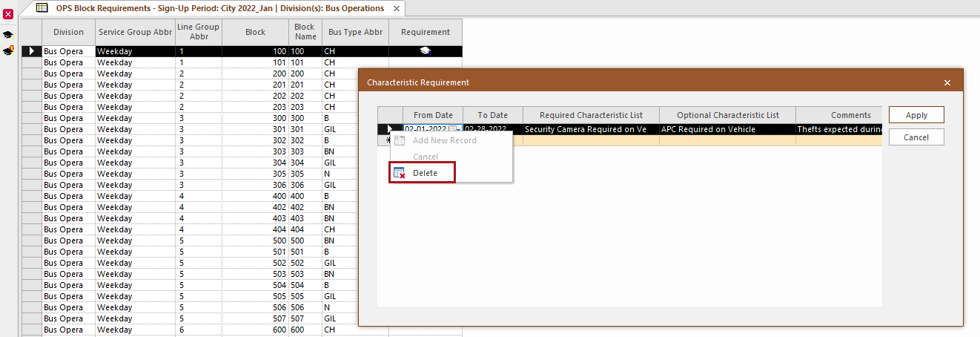Click the To Date column header
980x337 pixels.
click(x=493, y=115)
